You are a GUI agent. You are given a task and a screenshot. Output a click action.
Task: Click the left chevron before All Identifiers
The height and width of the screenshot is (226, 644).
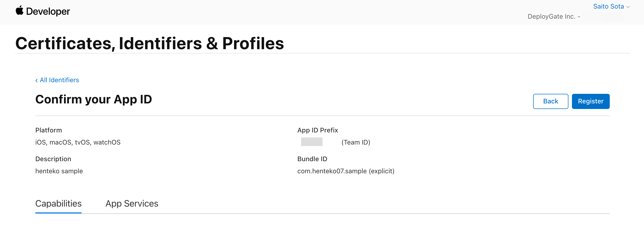click(x=37, y=80)
